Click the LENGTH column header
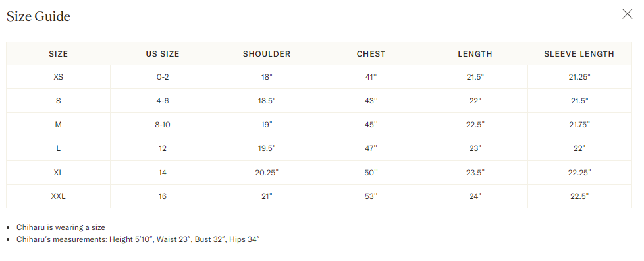 point(475,54)
